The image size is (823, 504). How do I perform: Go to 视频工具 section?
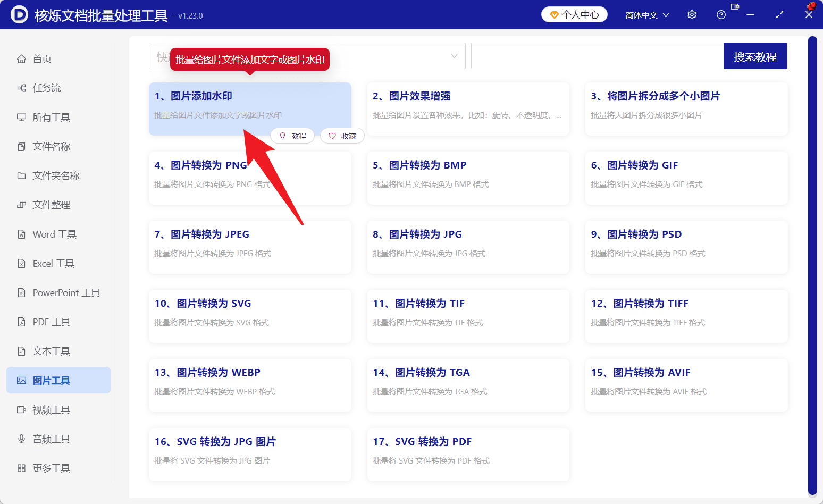(58, 410)
